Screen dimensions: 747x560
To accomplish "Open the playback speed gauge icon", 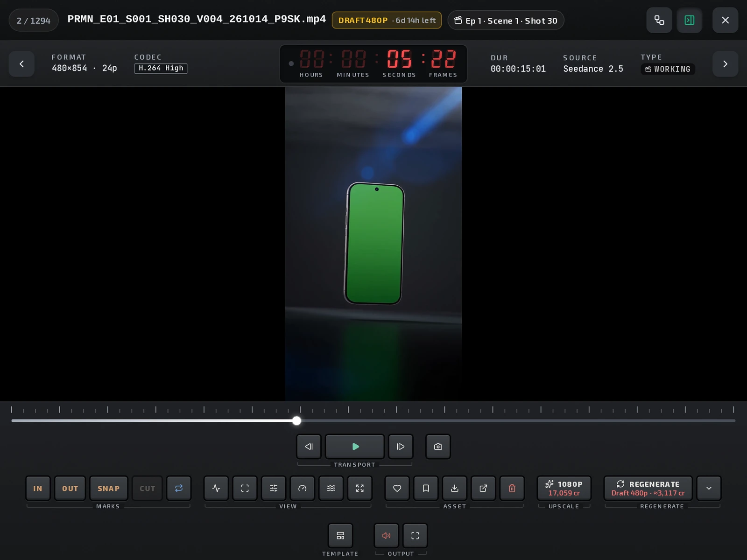I will click(303, 488).
